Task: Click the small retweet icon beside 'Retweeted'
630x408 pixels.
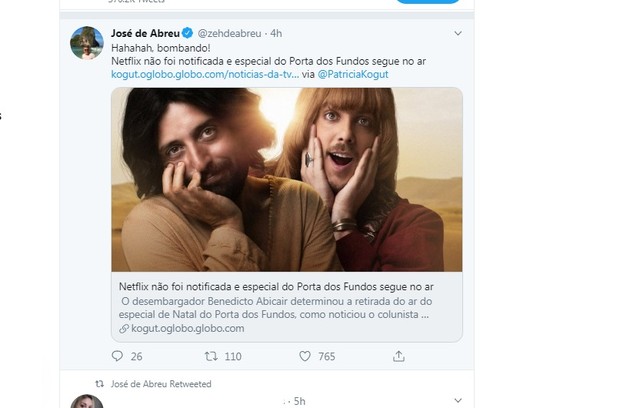Action: coord(98,384)
